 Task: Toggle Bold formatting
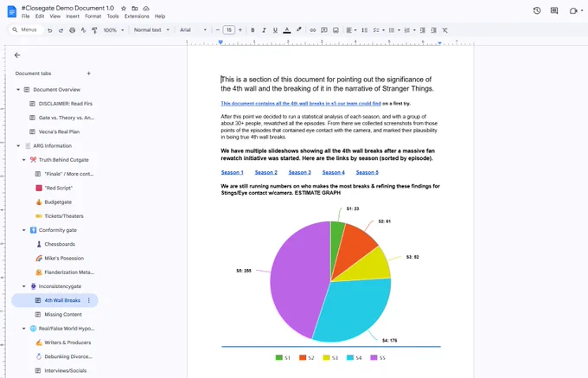252,30
